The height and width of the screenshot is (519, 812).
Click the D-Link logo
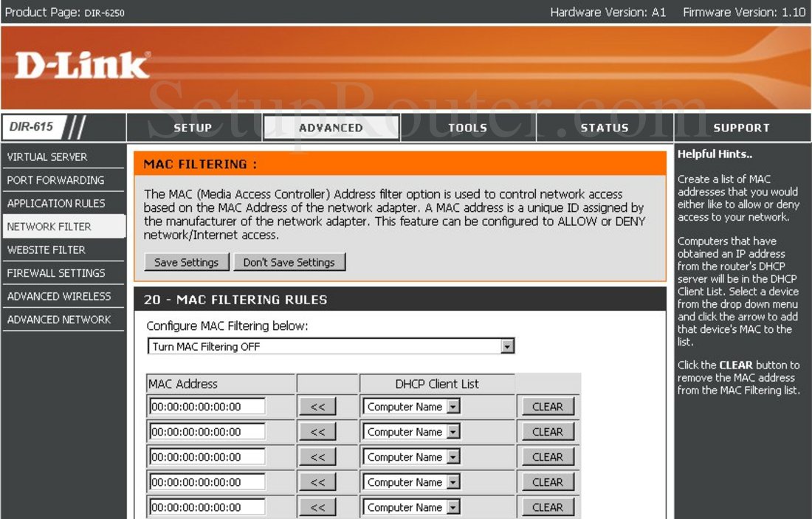[x=83, y=65]
